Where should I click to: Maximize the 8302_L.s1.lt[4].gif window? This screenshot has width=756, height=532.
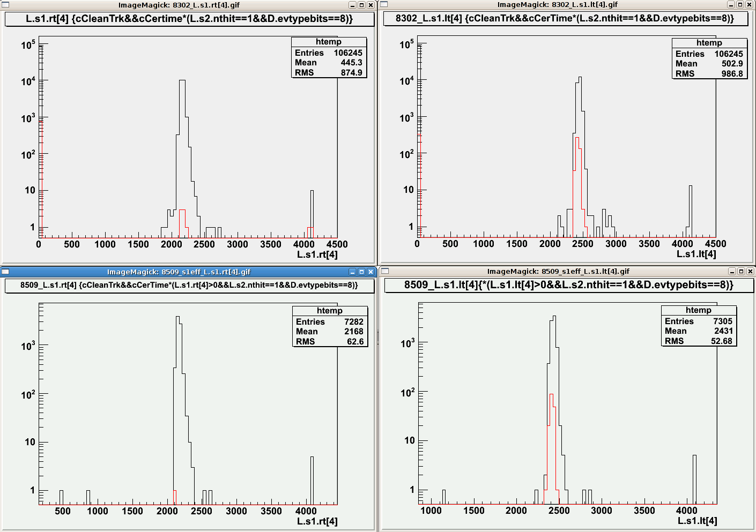[740, 4]
